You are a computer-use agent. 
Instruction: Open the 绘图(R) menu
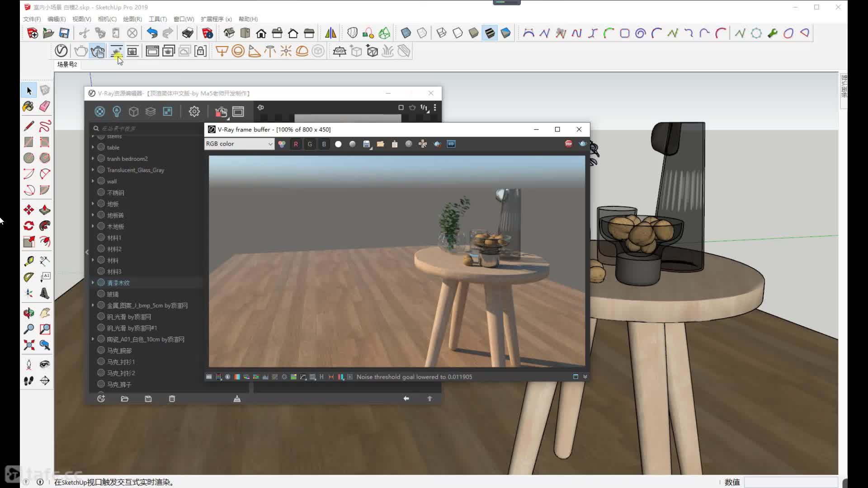coord(132,19)
